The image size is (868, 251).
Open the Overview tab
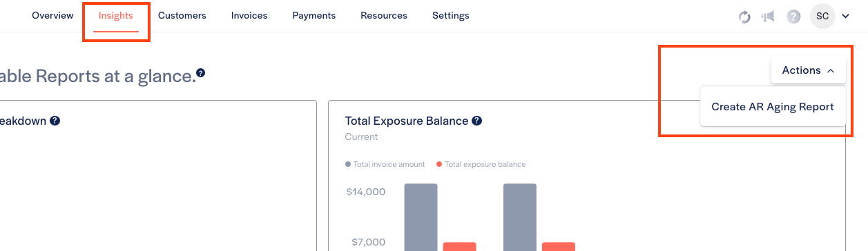pyautogui.click(x=52, y=15)
